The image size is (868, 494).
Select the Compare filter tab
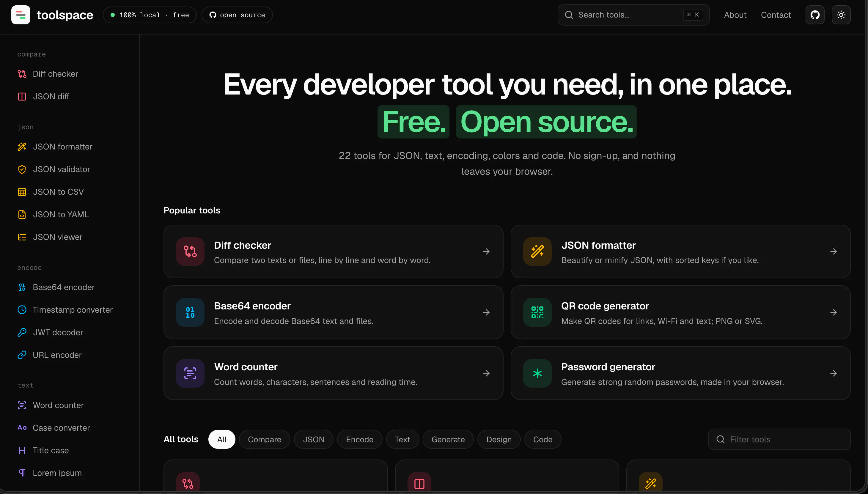(x=264, y=439)
